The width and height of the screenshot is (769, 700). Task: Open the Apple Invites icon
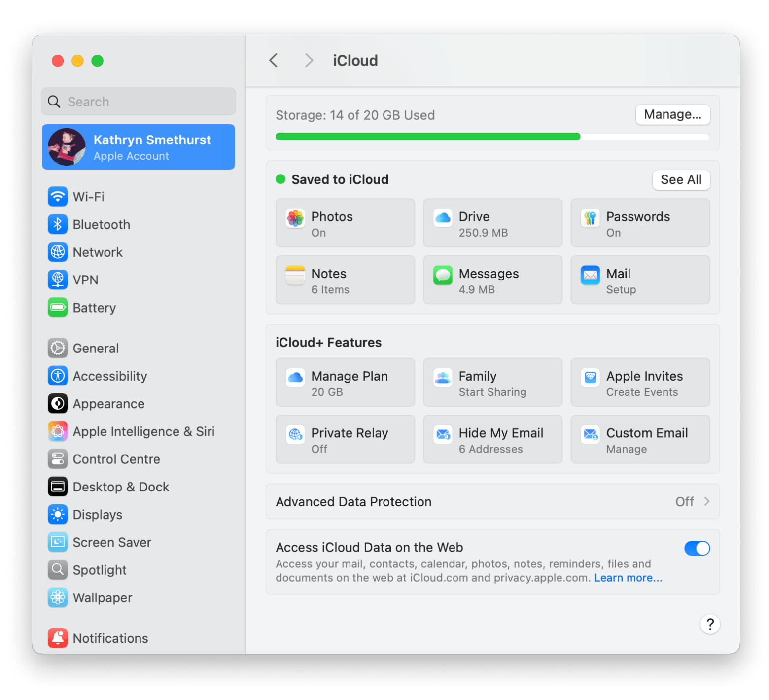coord(590,378)
